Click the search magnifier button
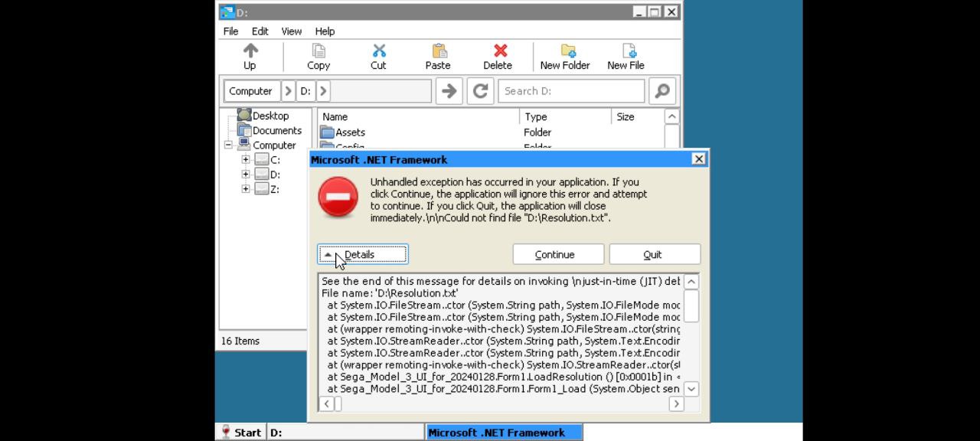The width and height of the screenshot is (980, 441). pos(662,91)
